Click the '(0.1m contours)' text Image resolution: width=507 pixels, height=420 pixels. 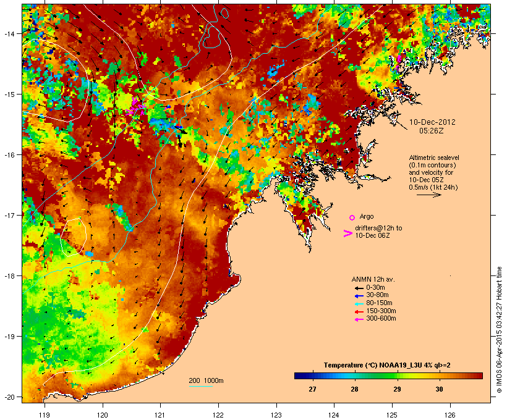click(x=433, y=166)
